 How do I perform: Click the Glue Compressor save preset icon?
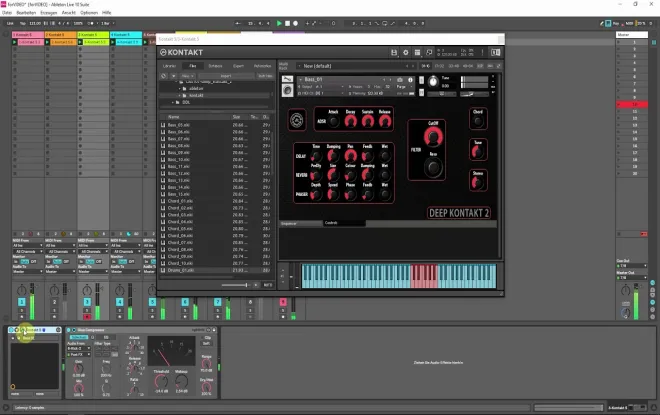click(214, 330)
